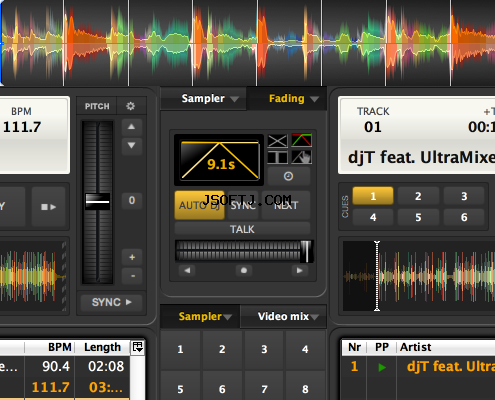Select the manual hand fade icon
495x400 pixels.
(302, 157)
